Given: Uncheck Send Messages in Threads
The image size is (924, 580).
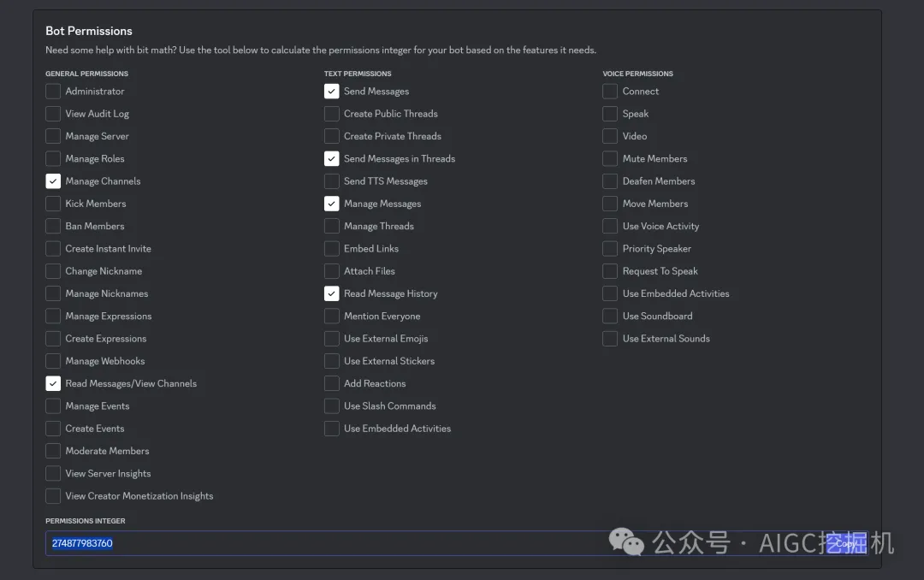Looking at the screenshot, I should 332,158.
